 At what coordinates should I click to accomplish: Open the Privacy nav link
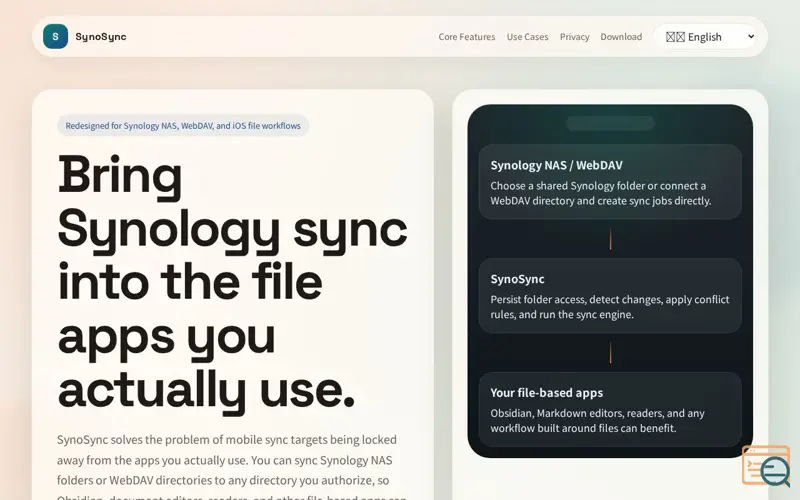point(574,37)
